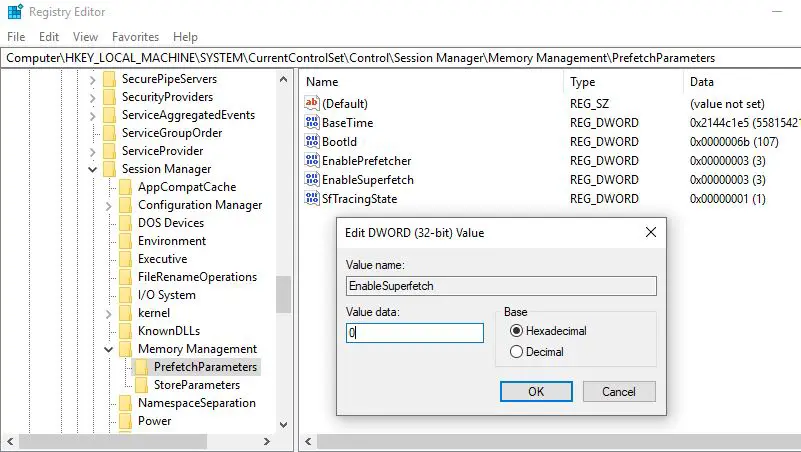
Task: Click the DOS Devices folder icon
Action: point(125,223)
